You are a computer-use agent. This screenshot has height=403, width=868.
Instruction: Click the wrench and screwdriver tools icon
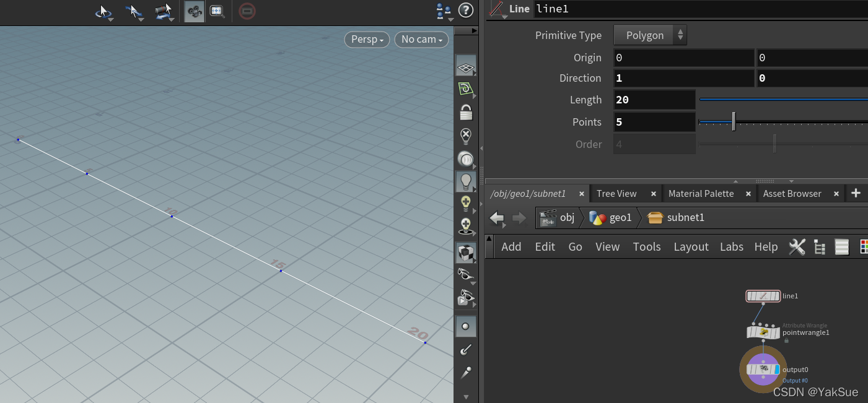pyautogui.click(x=797, y=247)
